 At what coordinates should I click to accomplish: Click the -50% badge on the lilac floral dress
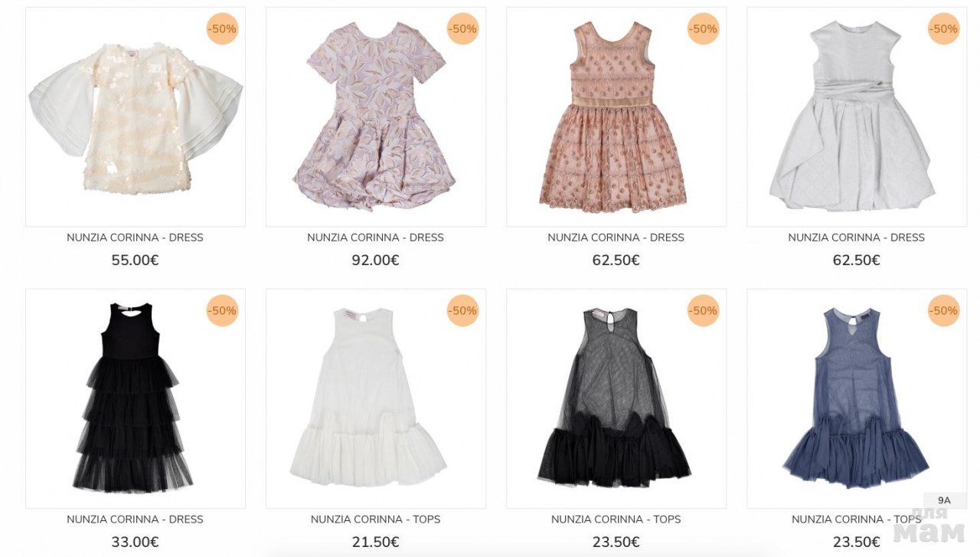[463, 29]
